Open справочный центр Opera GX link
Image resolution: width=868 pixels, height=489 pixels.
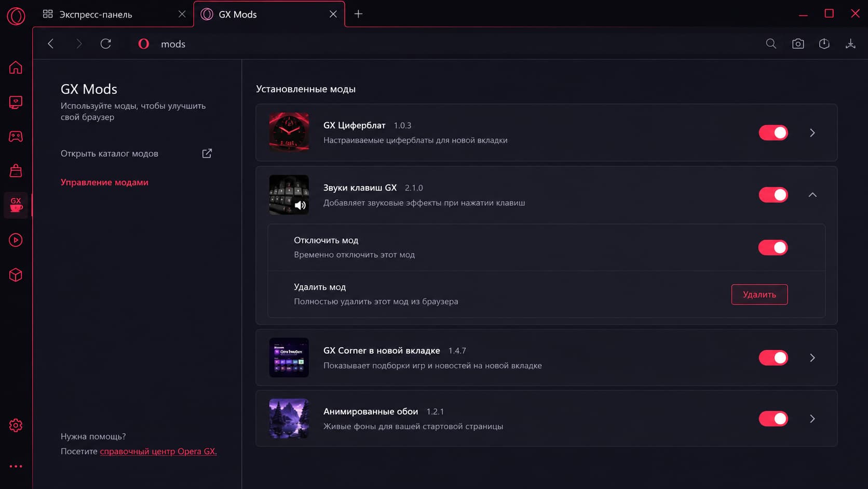158,451
